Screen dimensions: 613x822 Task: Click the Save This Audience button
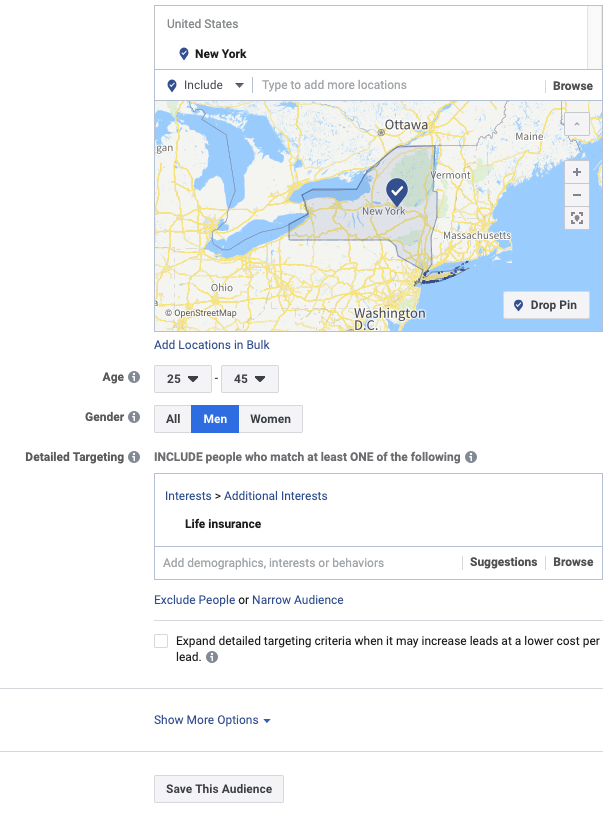pos(219,789)
